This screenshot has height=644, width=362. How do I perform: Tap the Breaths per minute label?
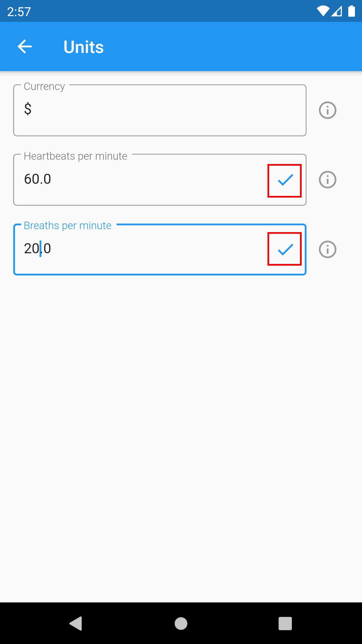[x=67, y=225]
